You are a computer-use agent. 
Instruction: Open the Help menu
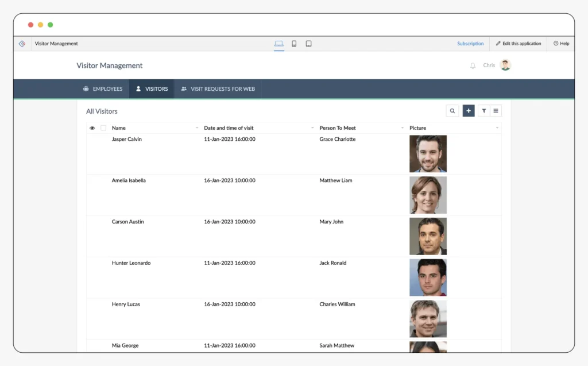[561, 43]
